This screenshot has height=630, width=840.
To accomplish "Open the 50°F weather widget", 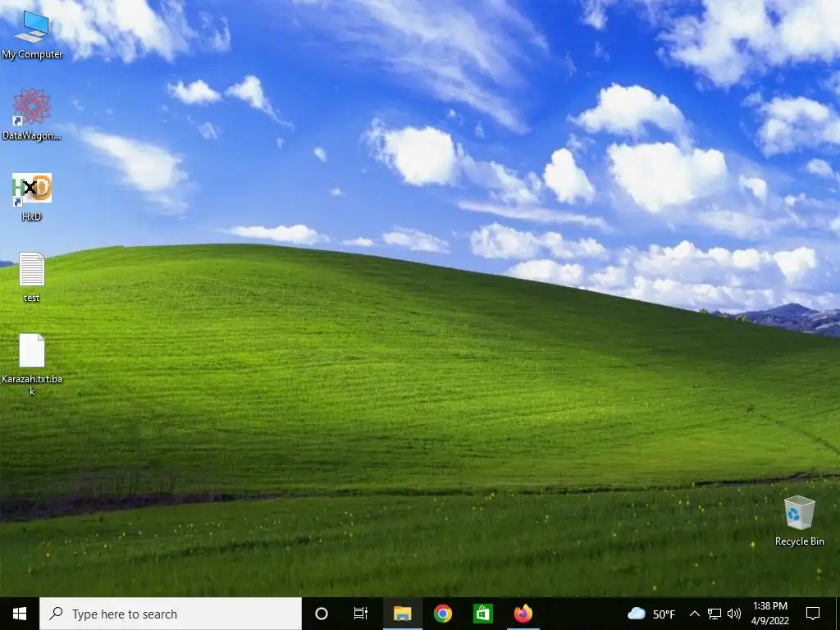I will [651, 614].
